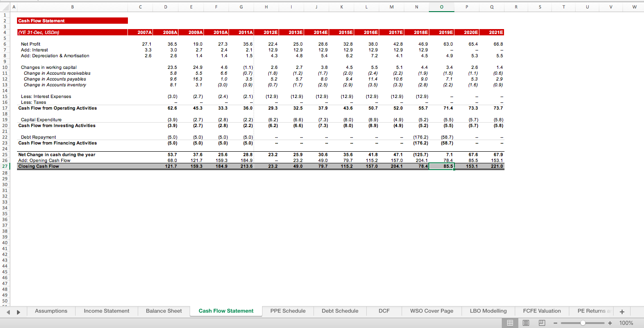Click Net Change in cash label

tap(57, 155)
